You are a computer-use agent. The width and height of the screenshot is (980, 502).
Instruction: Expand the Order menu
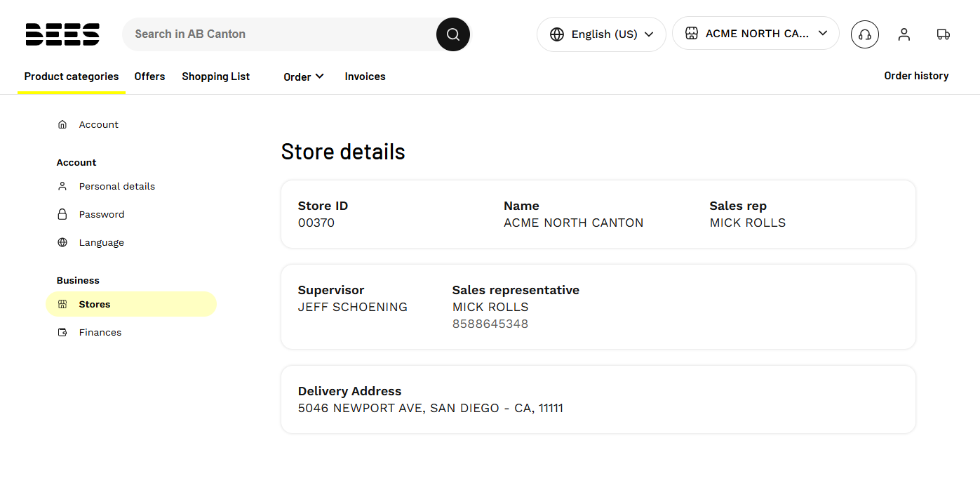coord(304,77)
